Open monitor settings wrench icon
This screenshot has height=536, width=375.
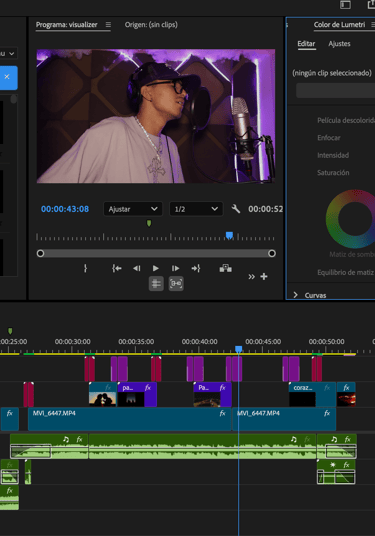[236, 209]
